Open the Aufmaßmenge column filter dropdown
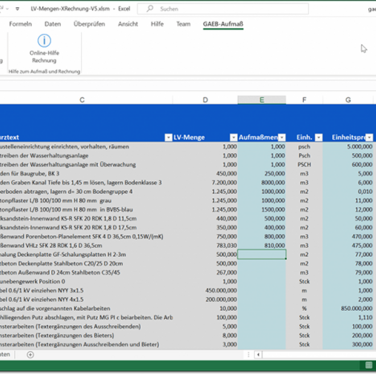This screenshot has width=376, height=376. (282, 137)
